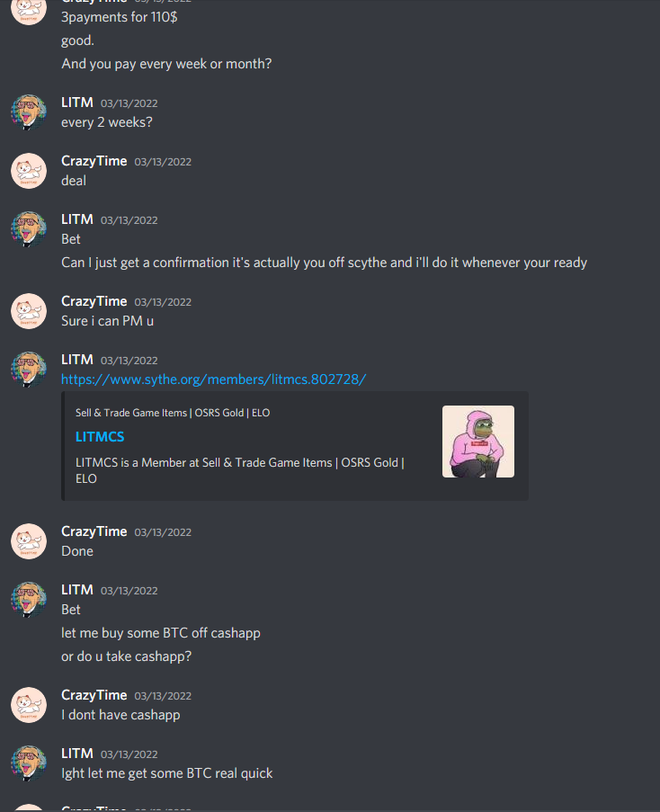
Task: Click the timestamp on the 'I dont have cashapp' message
Action: [x=163, y=696]
